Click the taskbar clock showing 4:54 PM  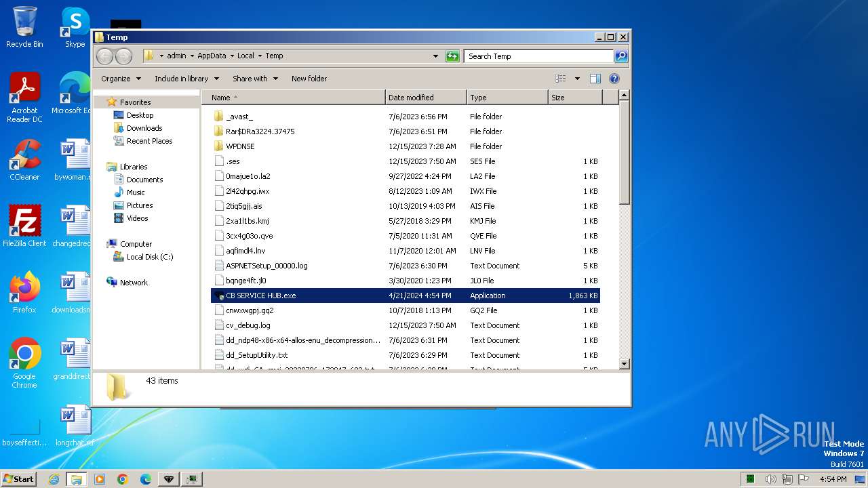833,479
